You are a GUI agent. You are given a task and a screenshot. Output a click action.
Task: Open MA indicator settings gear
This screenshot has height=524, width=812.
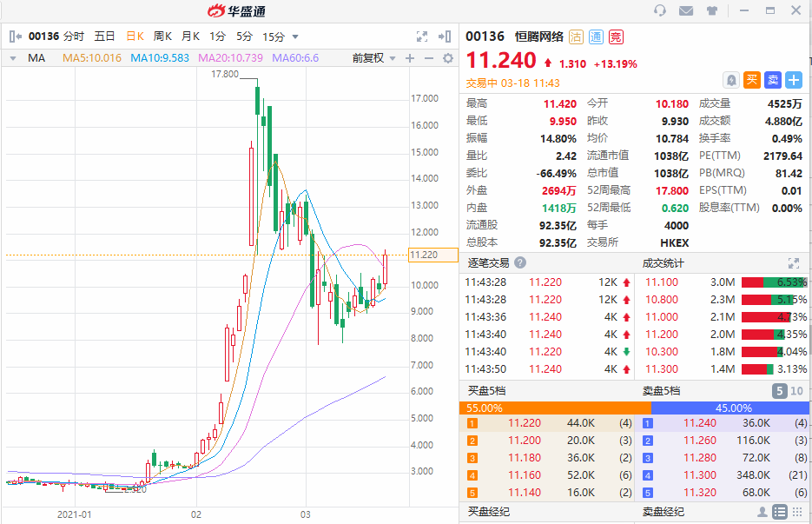click(x=448, y=58)
